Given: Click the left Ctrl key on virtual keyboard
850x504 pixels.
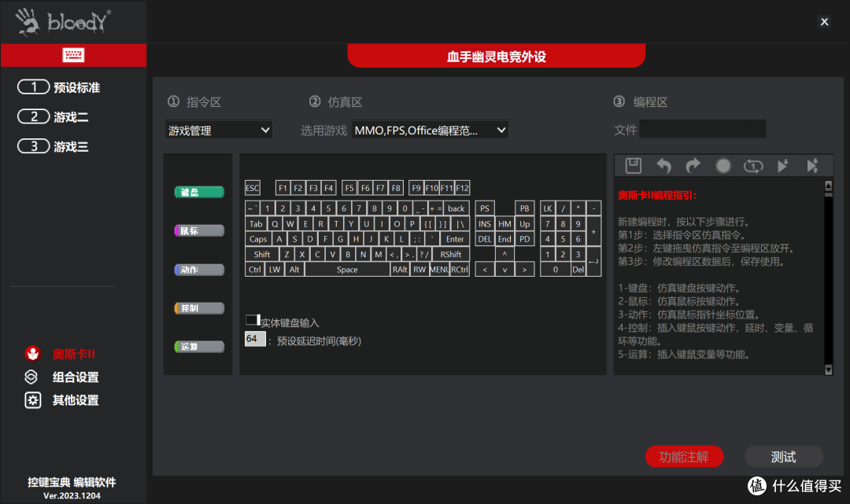Looking at the screenshot, I should (x=255, y=269).
